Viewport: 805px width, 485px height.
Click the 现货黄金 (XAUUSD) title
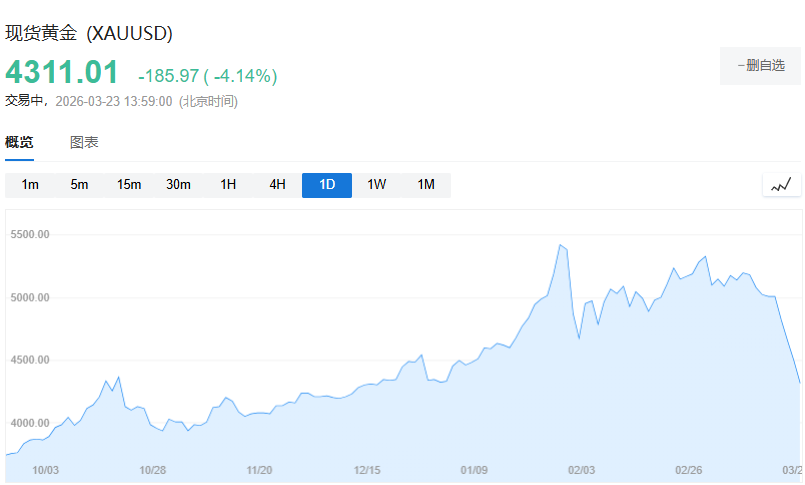click(x=90, y=33)
